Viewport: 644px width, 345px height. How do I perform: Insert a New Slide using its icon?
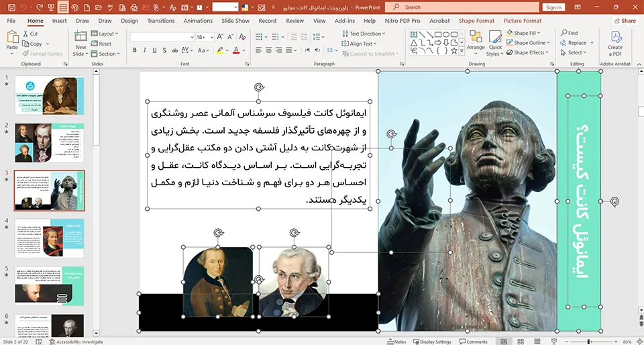tap(80, 36)
